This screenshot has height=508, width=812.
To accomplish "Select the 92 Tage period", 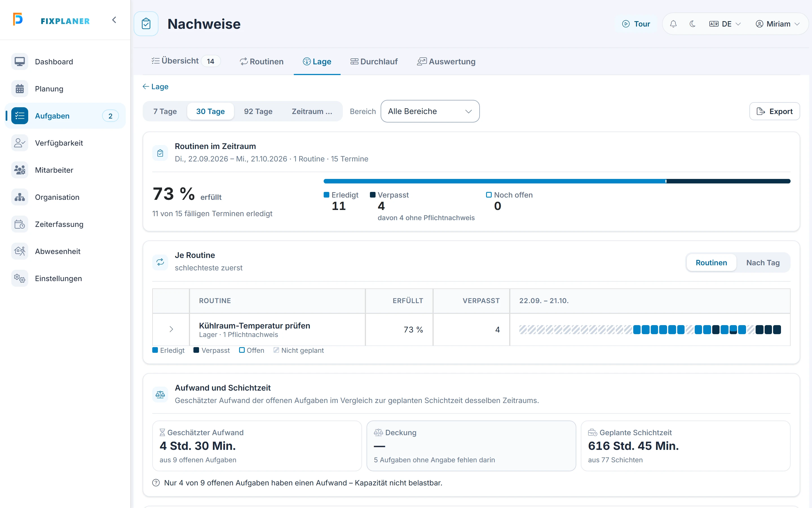I will [258, 111].
